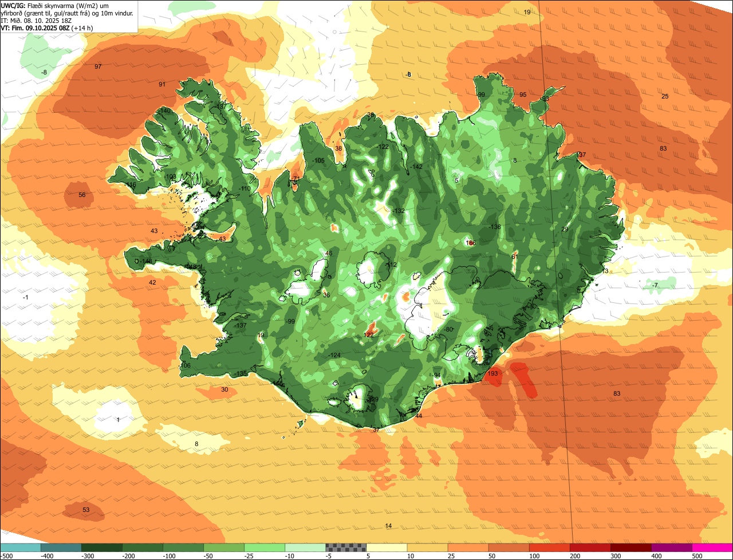Image resolution: width=733 pixels, height=560 pixels.
Task: Click the initial time 'IT: Mið. 08. 10. 2025 18Z'
Action: [x=36, y=20]
